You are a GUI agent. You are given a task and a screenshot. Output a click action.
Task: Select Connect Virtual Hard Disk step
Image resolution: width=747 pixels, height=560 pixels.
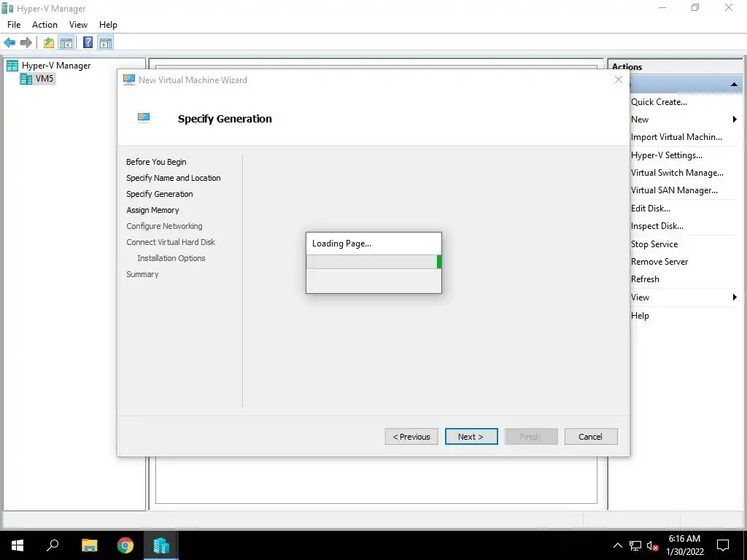(171, 242)
